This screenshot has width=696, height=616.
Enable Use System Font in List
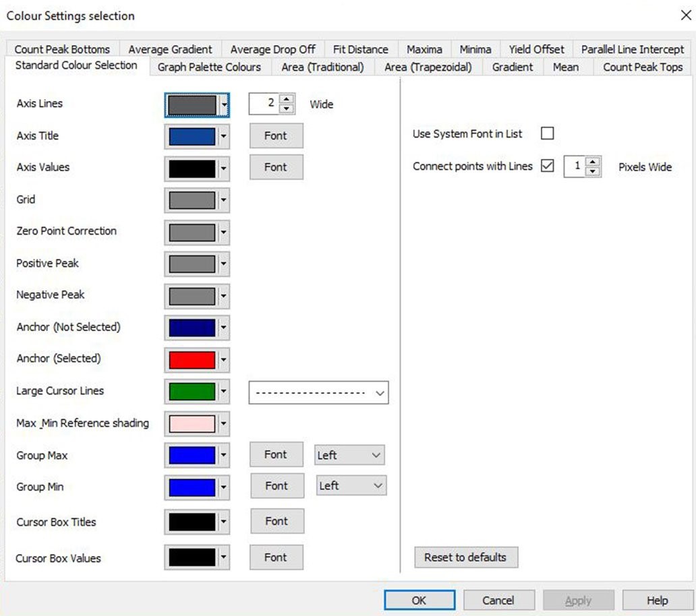pyautogui.click(x=548, y=133)
